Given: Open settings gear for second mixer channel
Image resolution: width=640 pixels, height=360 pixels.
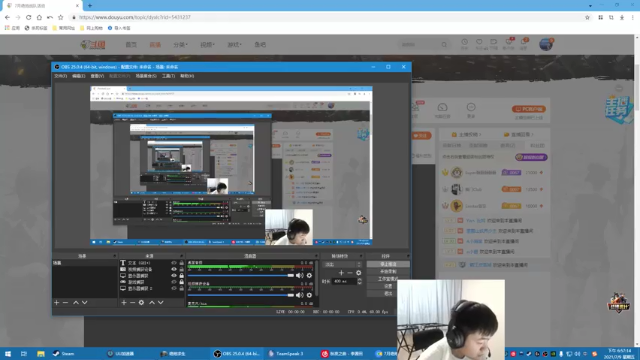Looking at the screenshot, I should 309,295.
